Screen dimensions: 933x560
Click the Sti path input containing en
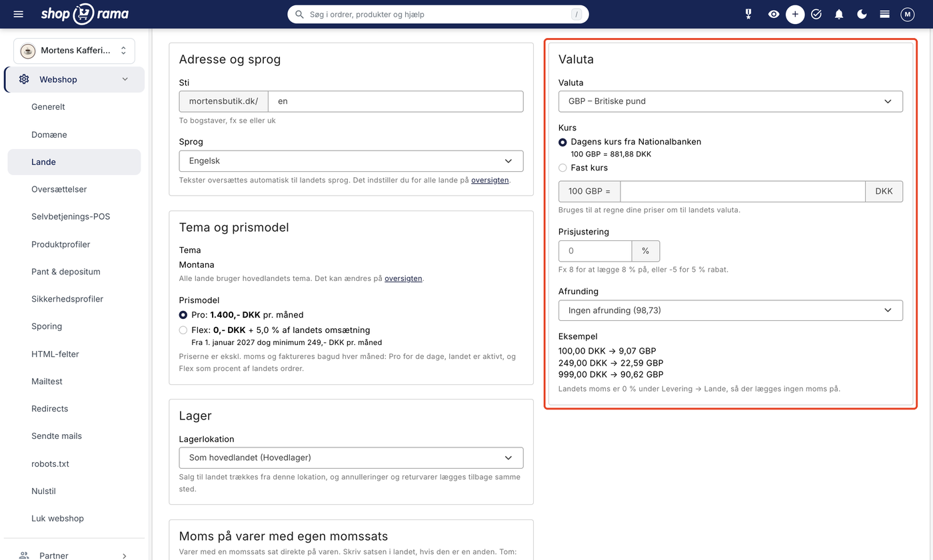click(x=395, y=101)
